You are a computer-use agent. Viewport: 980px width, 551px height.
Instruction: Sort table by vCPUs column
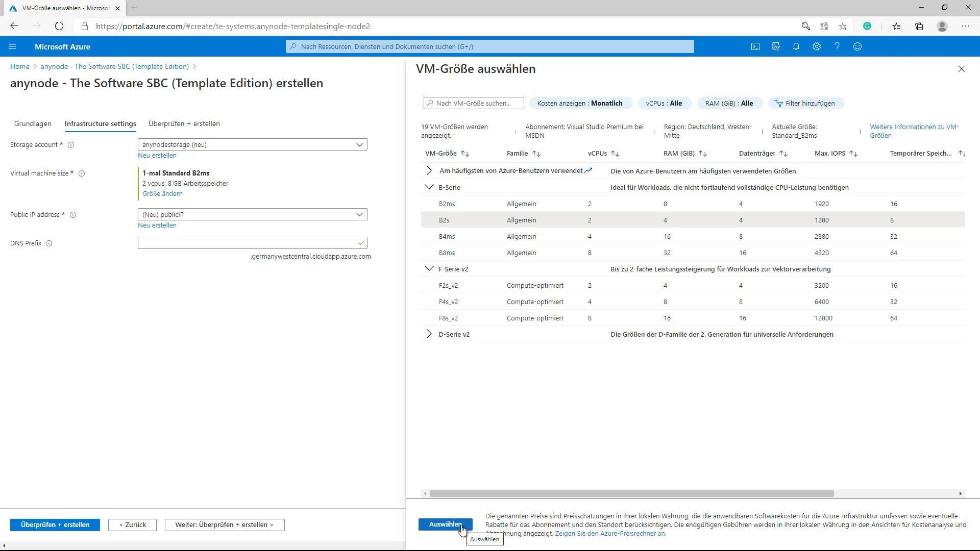coord(603,154)
